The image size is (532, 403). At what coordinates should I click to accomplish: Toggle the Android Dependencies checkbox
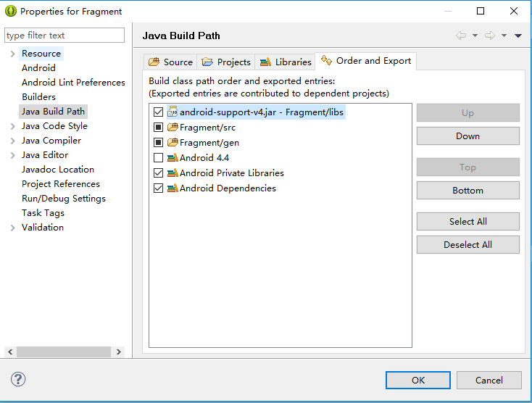pos(159,188)
